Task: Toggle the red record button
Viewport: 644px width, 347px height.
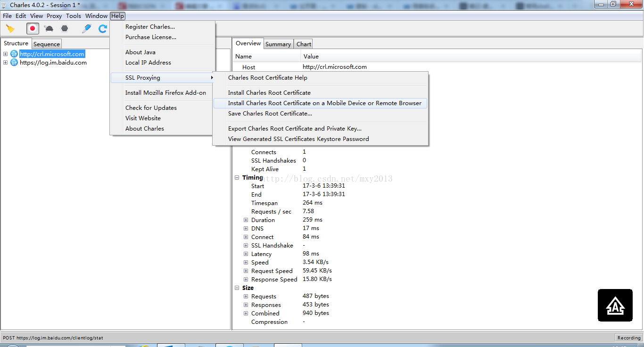Action: click(33, 28)
